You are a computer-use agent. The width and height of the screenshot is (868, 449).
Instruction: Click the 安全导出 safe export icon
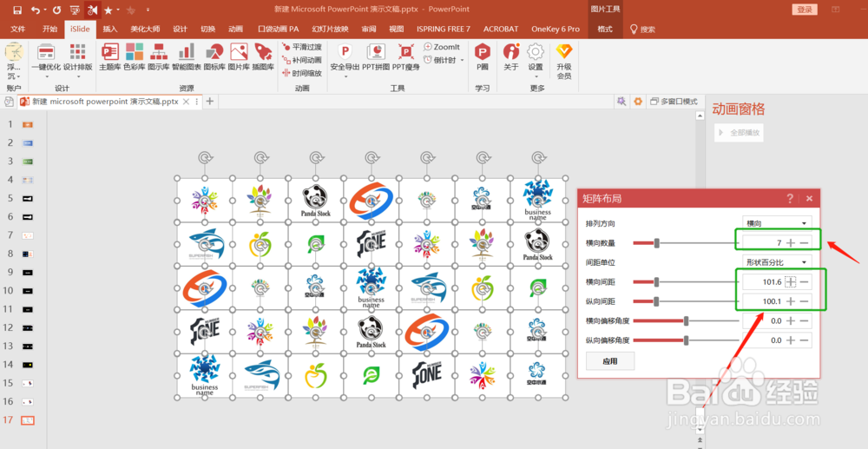pyautogui.click(x=345, y=53)
